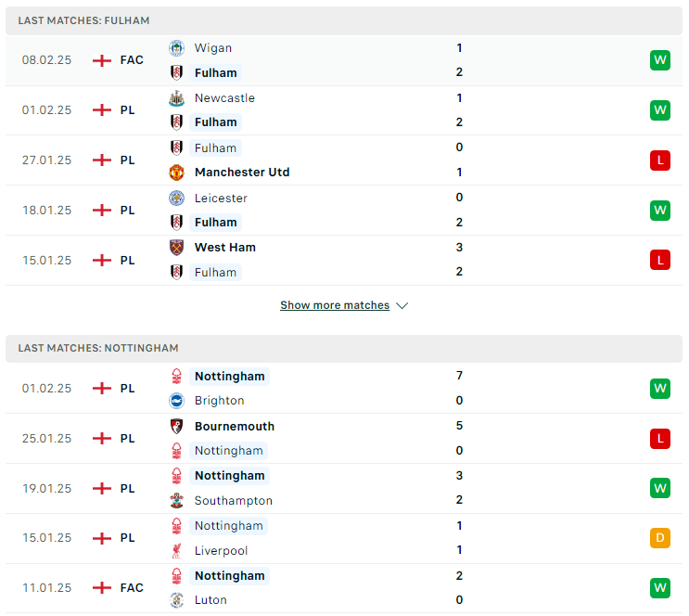
Task: Click the chevron beside Show more matches
Action: point(402,305)
